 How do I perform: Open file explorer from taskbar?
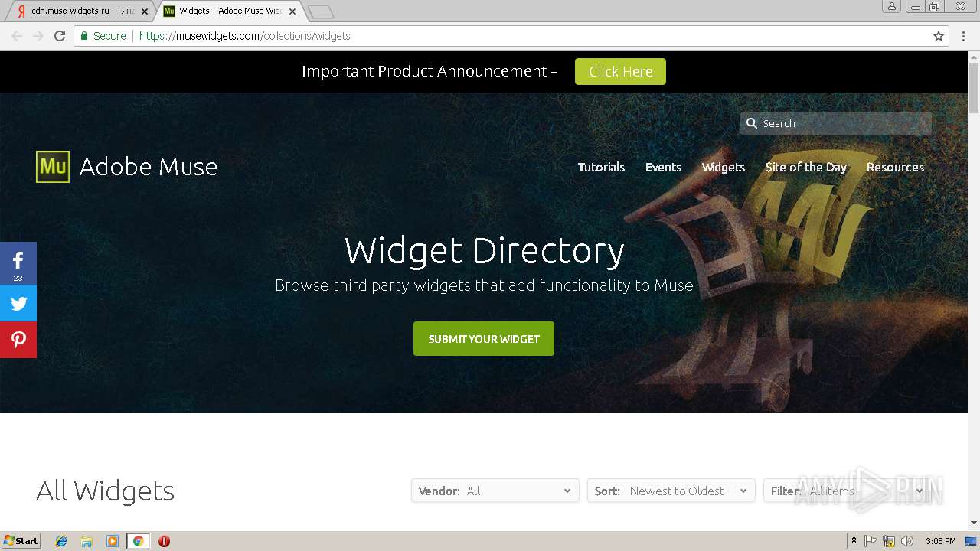coord(87,541)
